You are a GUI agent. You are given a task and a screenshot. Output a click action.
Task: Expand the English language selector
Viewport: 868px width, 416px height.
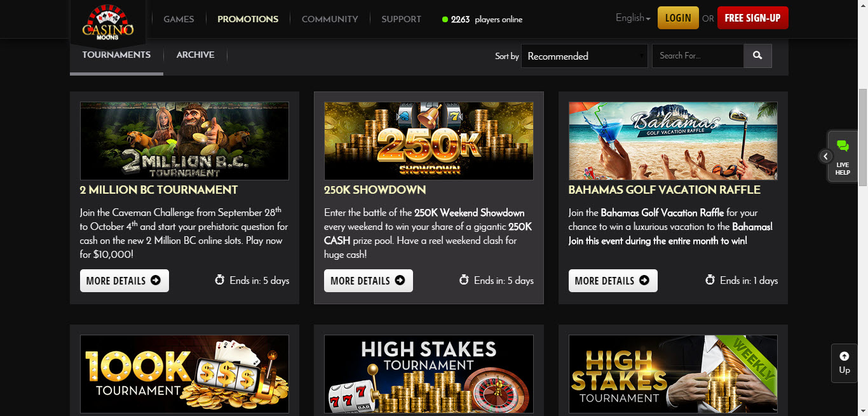[633, 18]
